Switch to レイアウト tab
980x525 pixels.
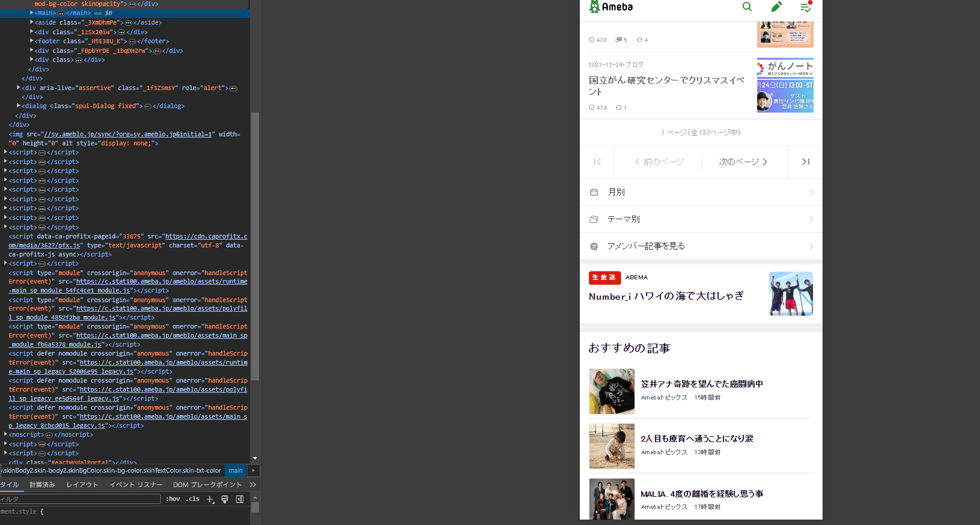[x=82, y=485]
